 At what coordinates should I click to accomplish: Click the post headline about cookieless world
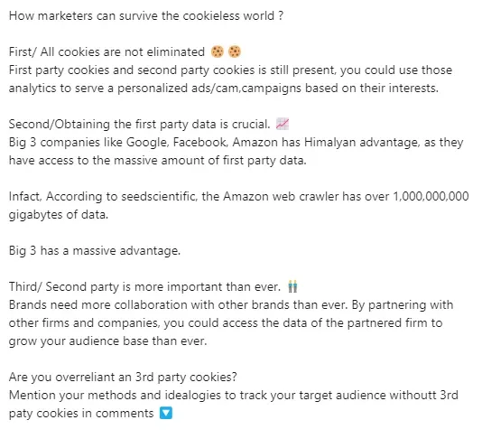146,15
